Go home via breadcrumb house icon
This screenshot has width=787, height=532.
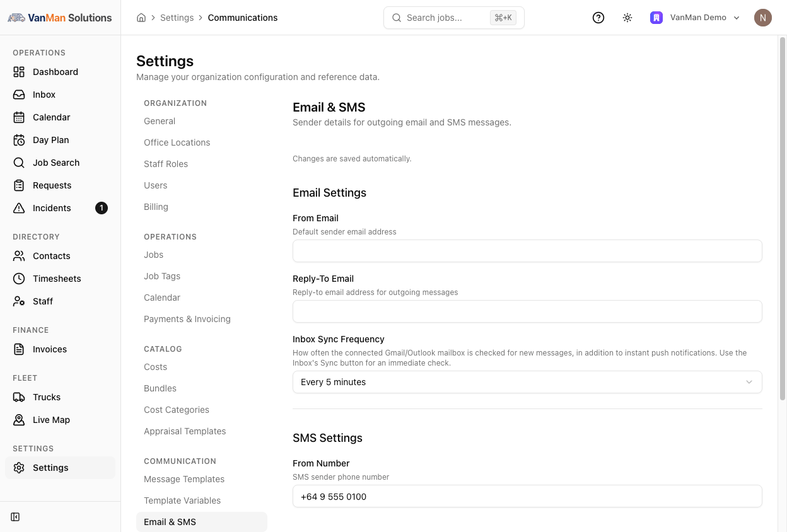click(141, 18)
